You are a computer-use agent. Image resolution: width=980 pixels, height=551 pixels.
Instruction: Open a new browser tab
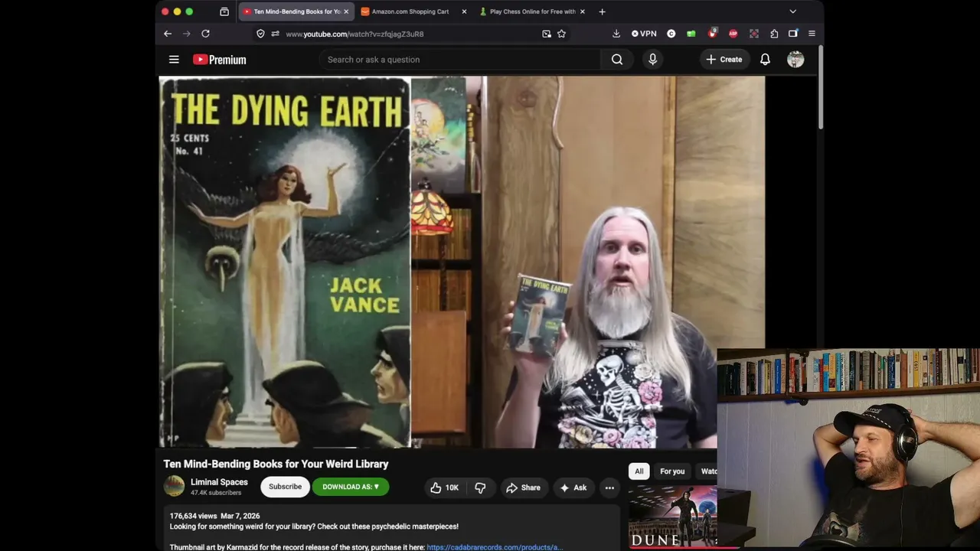[x=602, y=11]
